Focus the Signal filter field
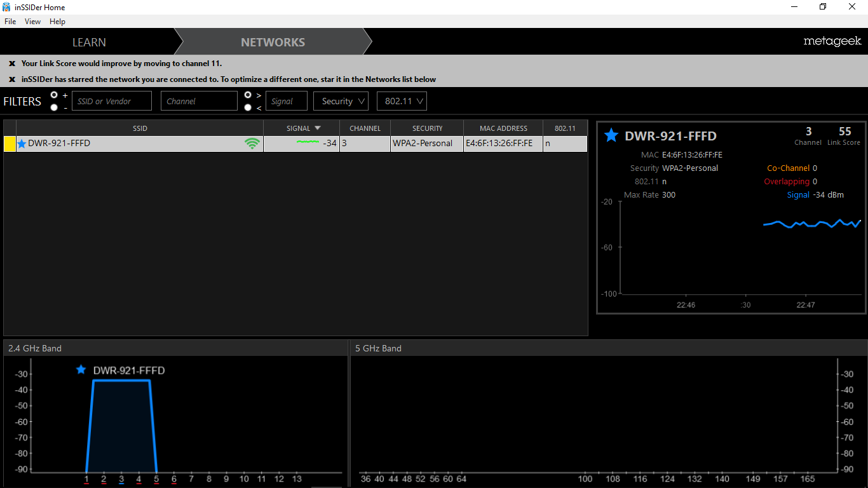Viewport: 868px width, 488px height. [287, 101]
